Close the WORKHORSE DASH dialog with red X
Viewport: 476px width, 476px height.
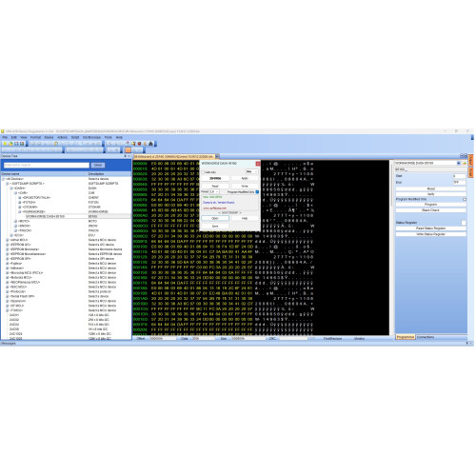(x=258, y=164)
